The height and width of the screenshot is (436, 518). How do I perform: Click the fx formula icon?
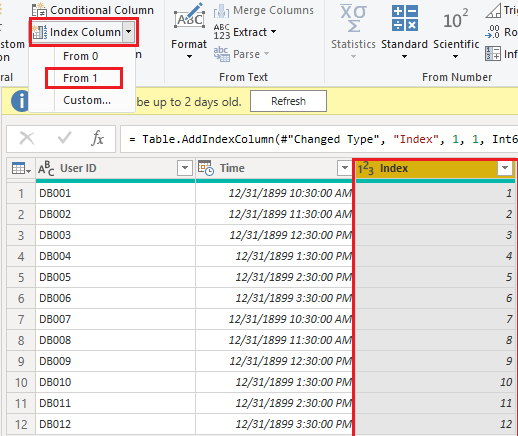click(97, 138)
